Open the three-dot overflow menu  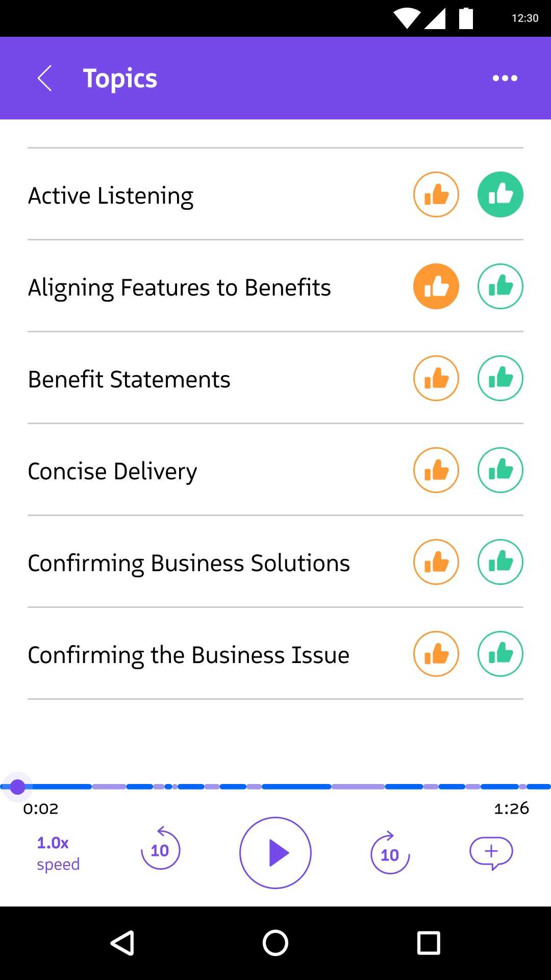click(505, 78)
